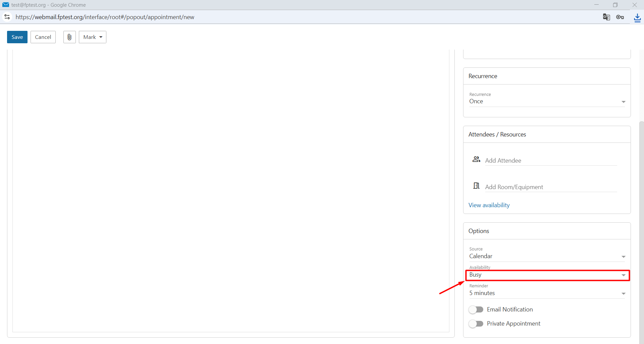Expand the Reminder dropdown at 5 minutes
The height and width of the screenshot is (344, 644).
[547, 293]
